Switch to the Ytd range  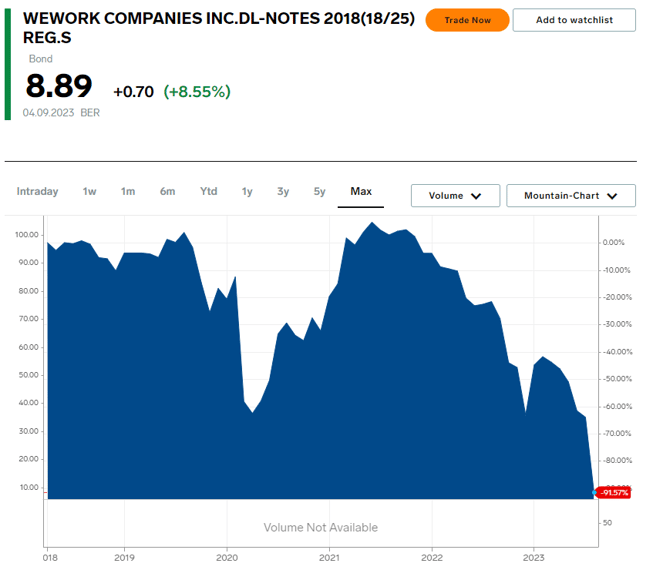208,192
